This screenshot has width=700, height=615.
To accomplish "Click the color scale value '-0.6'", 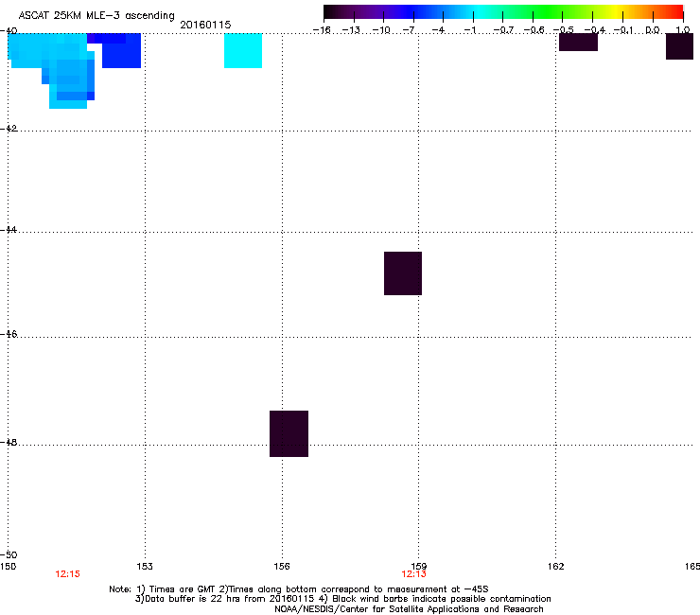I will (x=534, y=30).
